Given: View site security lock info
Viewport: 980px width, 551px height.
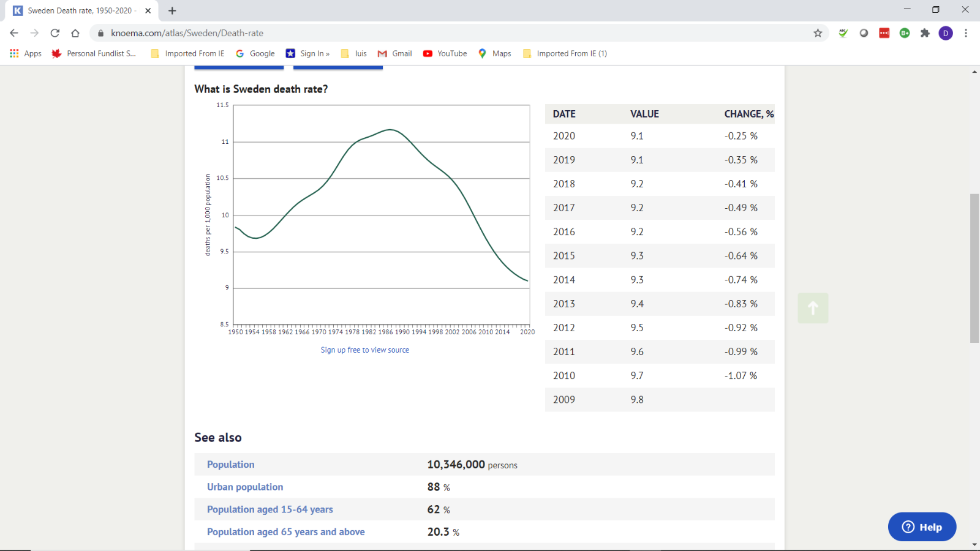Looking at the screenshot, I should [100, 33].
